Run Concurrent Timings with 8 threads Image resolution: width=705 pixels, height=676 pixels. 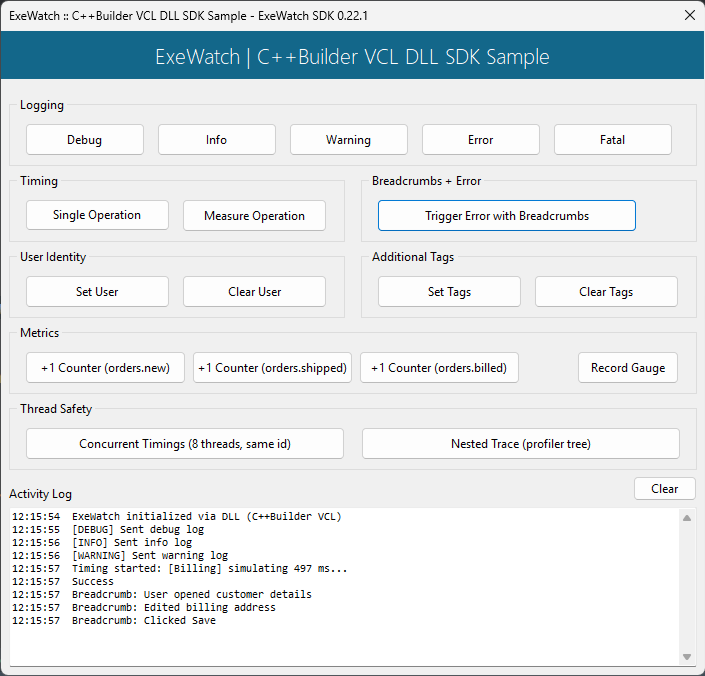pos(185,444)
